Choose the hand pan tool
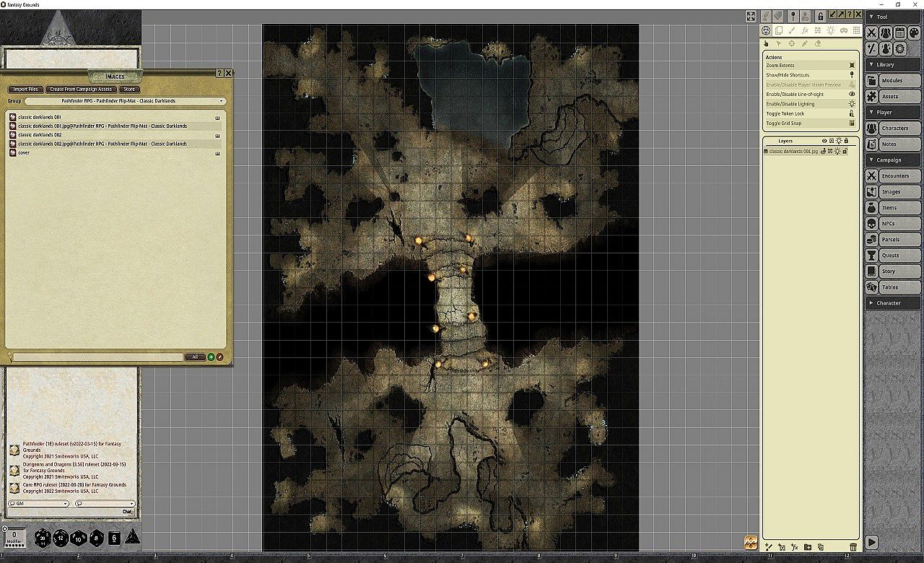Screen dimensions: 924x563 [x=767, y=43]
